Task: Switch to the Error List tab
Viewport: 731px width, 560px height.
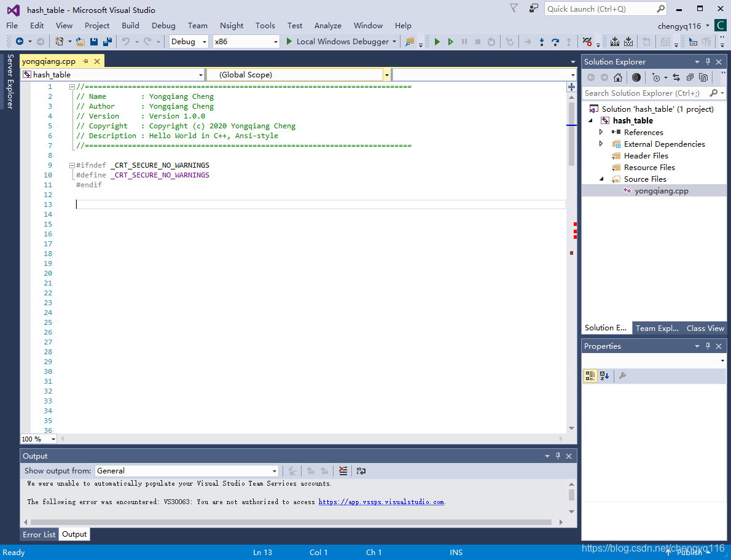Action: point(39,534)
